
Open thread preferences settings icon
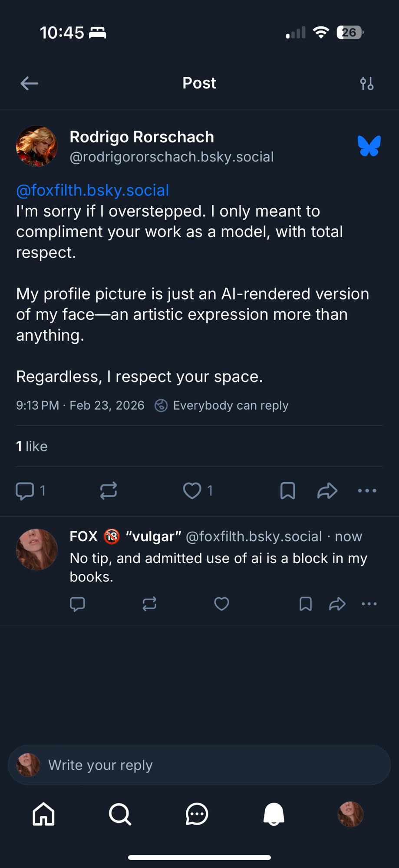[367, 83]
